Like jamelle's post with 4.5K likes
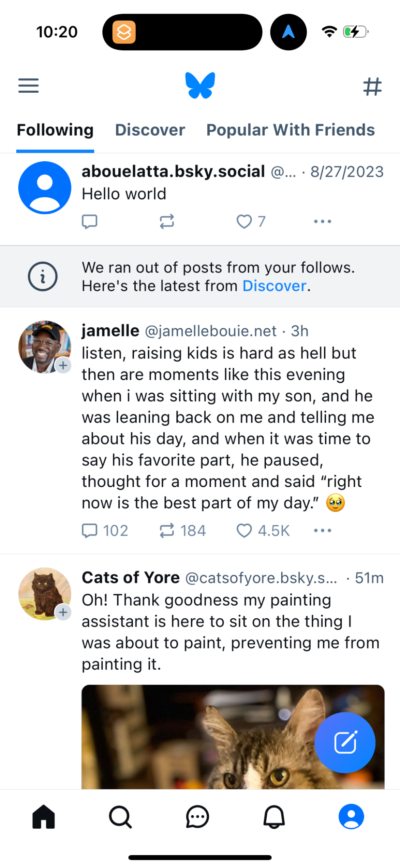This screenshot has width=400, height=868. pos(244,530)
